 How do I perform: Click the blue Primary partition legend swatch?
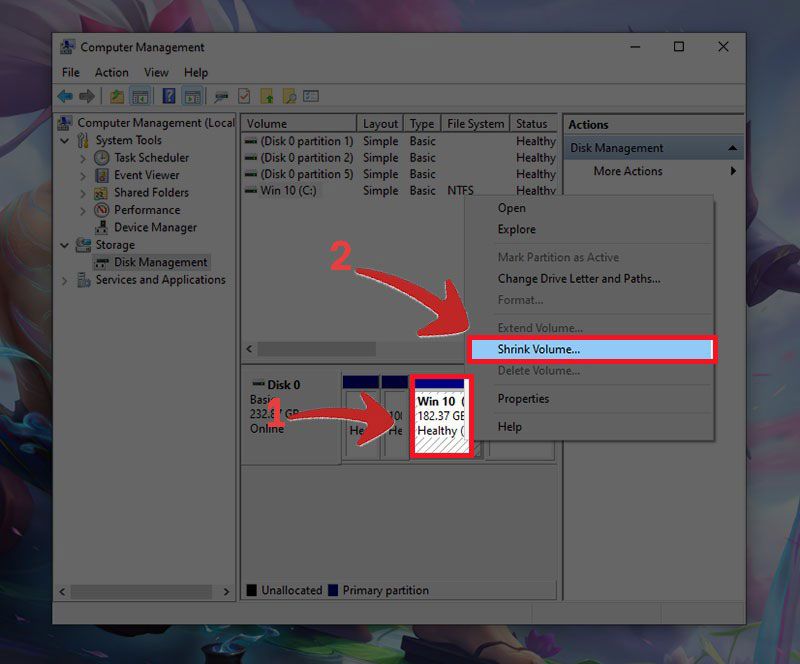[333, 591]
